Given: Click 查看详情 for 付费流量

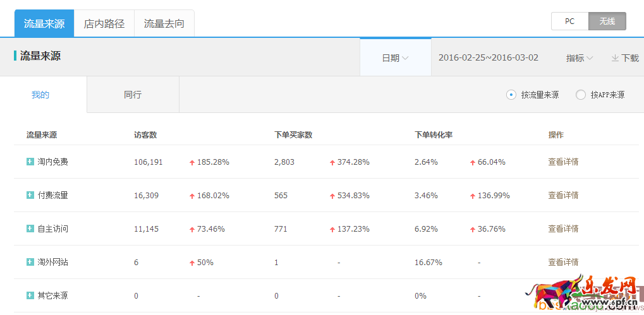Looking at the screenshot, I should pos(563,195).
